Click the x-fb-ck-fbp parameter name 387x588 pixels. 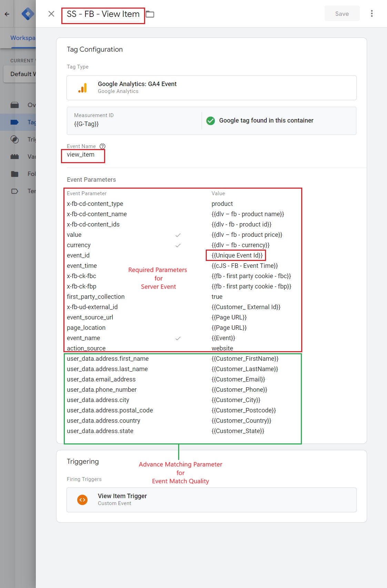[x=82, y=286]
